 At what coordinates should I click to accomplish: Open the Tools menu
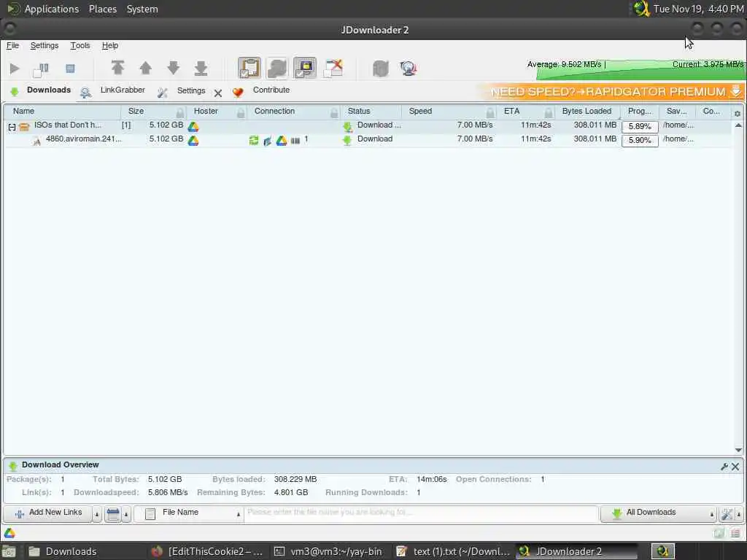pos(80,45)
